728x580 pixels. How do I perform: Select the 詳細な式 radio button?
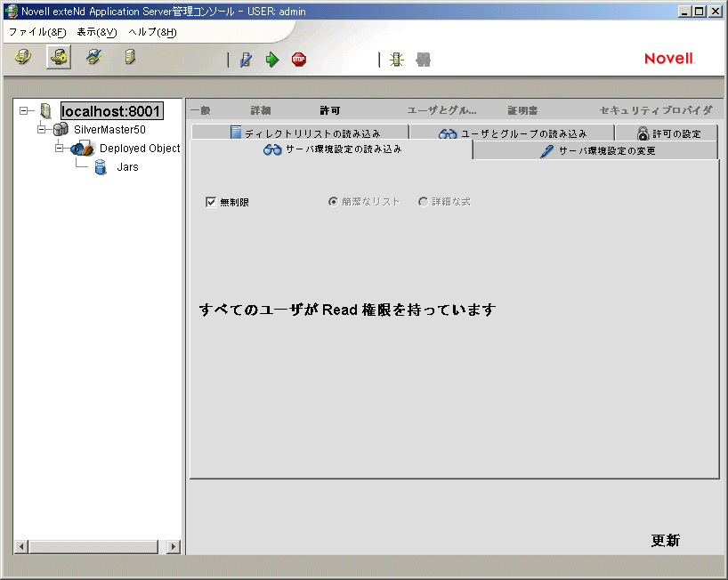coord(423,201)
